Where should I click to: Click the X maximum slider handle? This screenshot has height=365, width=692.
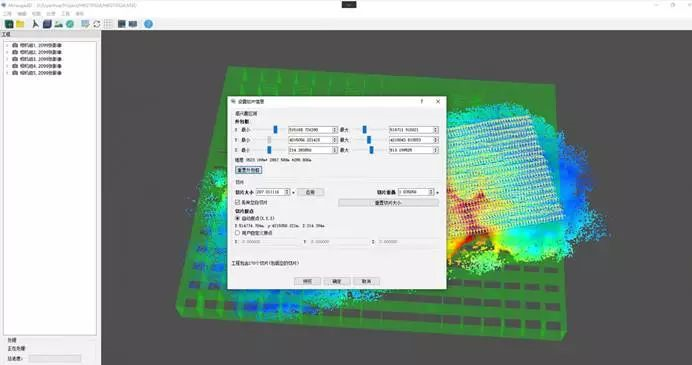[365, 129]
